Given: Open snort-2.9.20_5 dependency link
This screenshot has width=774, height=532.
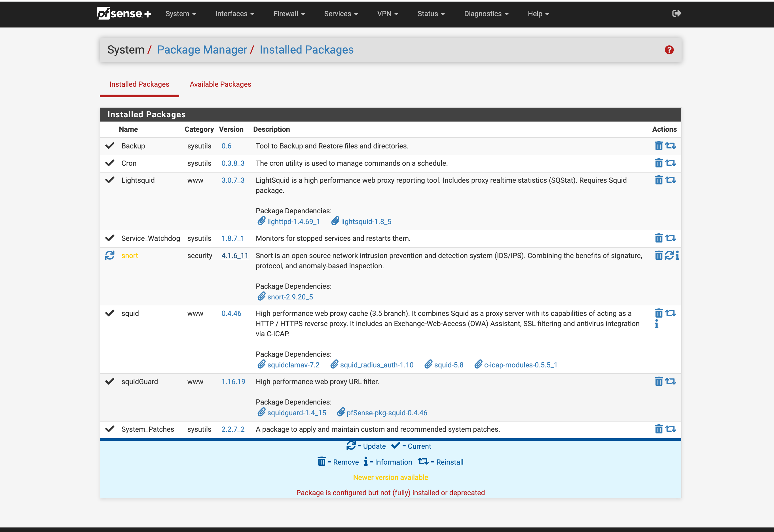Looking at the screenshot, I should [x=290, y=297].
